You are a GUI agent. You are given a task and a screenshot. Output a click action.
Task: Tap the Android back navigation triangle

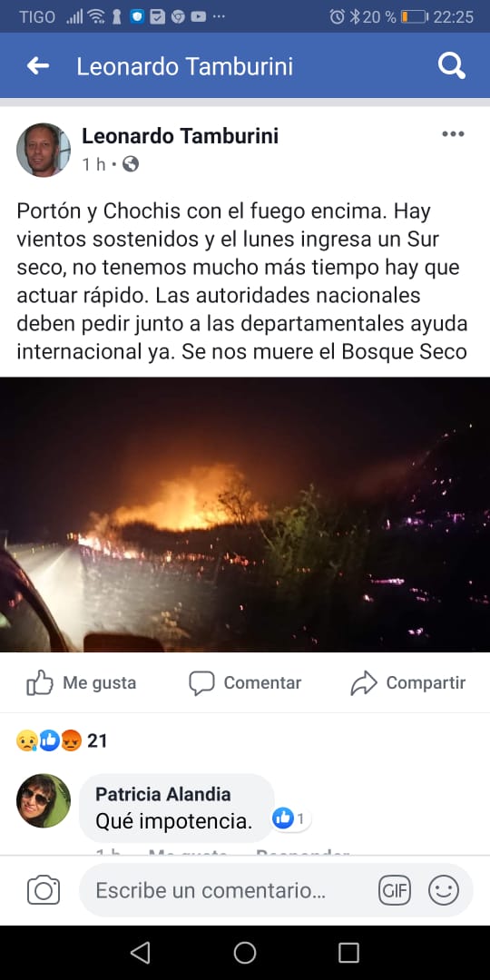(141, 953)
